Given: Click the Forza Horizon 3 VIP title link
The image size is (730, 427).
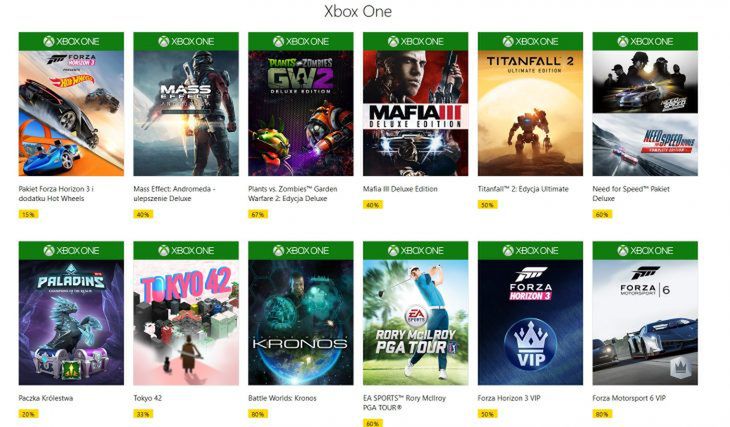Looking at the screenshot, I should pyautogui.click(x=509, y=398).
